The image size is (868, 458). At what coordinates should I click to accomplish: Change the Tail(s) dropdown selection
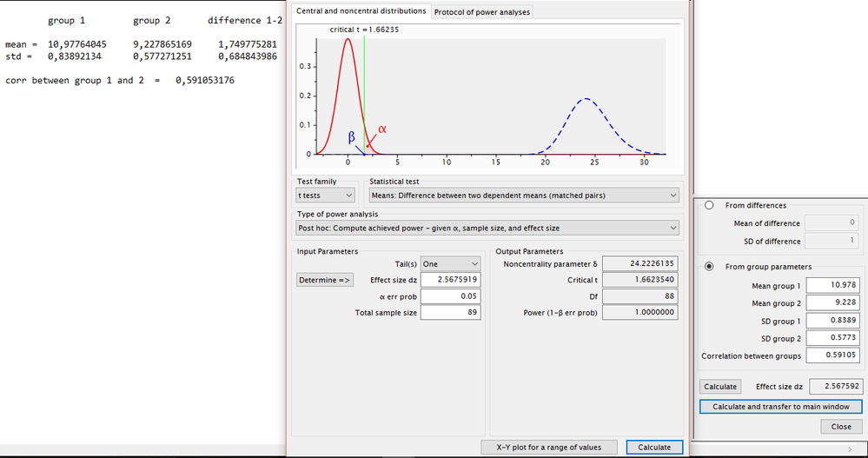[450, 263]
